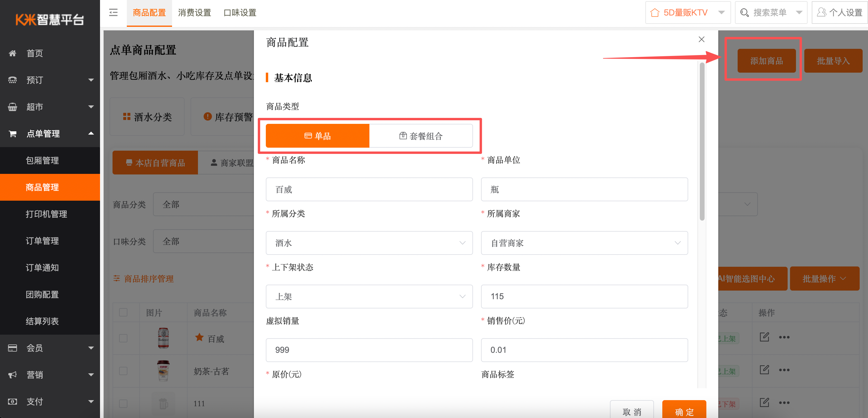Click the warning icon beside 库存预警
Image resolution: width=868 pixels, height=418 pixels.
(x=207, y=117)
